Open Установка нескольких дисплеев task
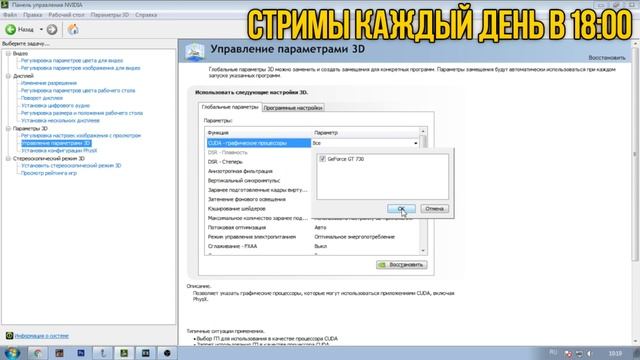This screenshot has width=640, height=360. tap(60, 120)
